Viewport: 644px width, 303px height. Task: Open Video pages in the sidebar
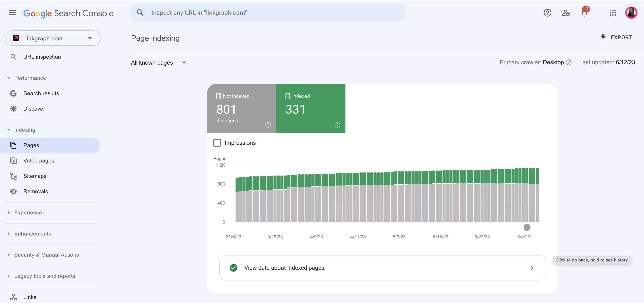tap(39, 161)
